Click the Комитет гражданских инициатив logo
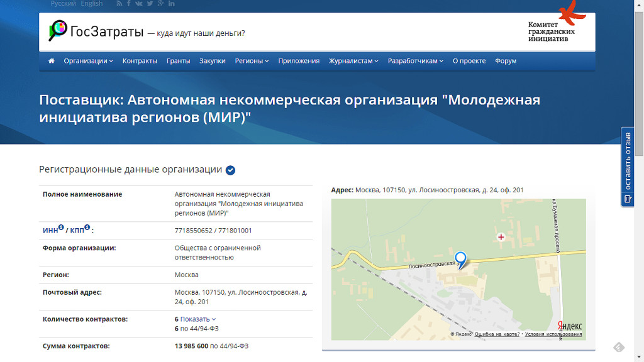Viewport: 644px width, 362px height. [557, 22]
